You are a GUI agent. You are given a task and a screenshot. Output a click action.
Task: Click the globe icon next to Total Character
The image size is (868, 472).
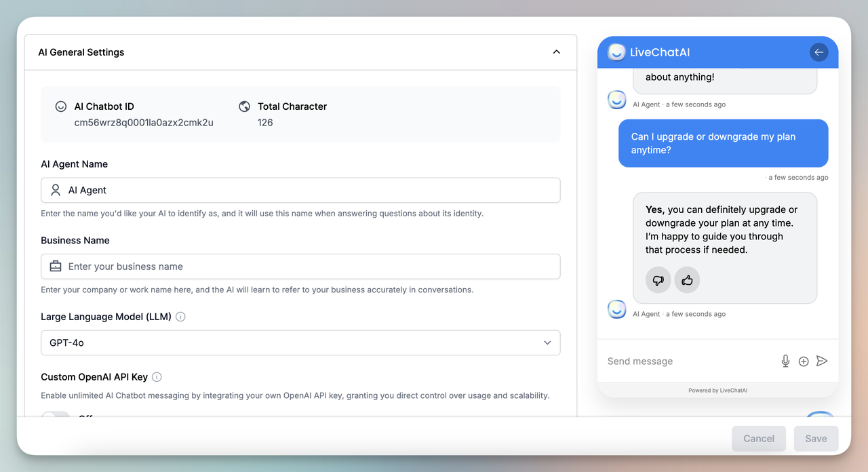(244, 106)
